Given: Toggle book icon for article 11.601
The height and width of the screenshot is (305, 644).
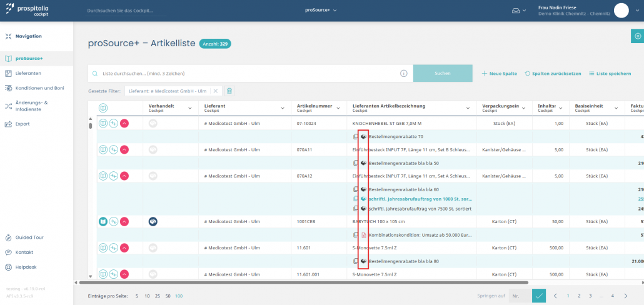Looking at the screenshot, I should [x=103, y=248].
